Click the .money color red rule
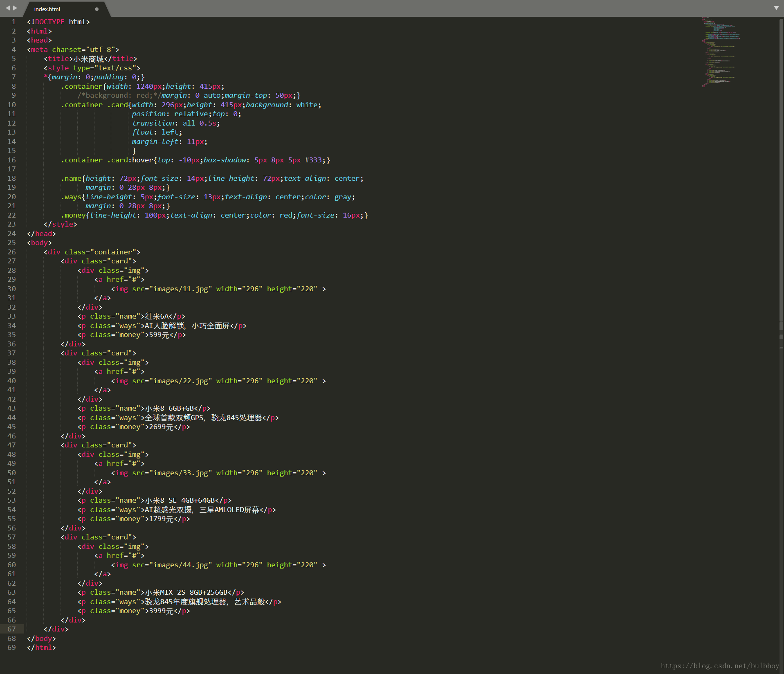The height and width of the screenshot is (674, 784). (x=214, y=215)
